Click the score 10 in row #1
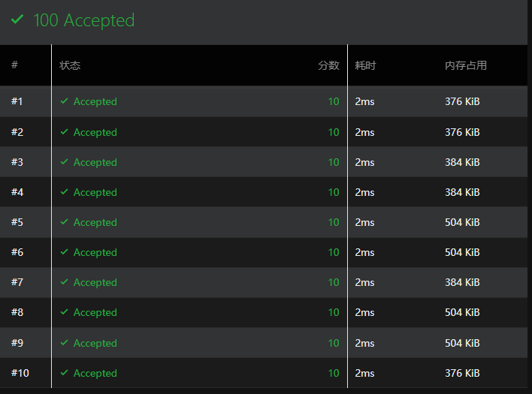 [334, 101]
